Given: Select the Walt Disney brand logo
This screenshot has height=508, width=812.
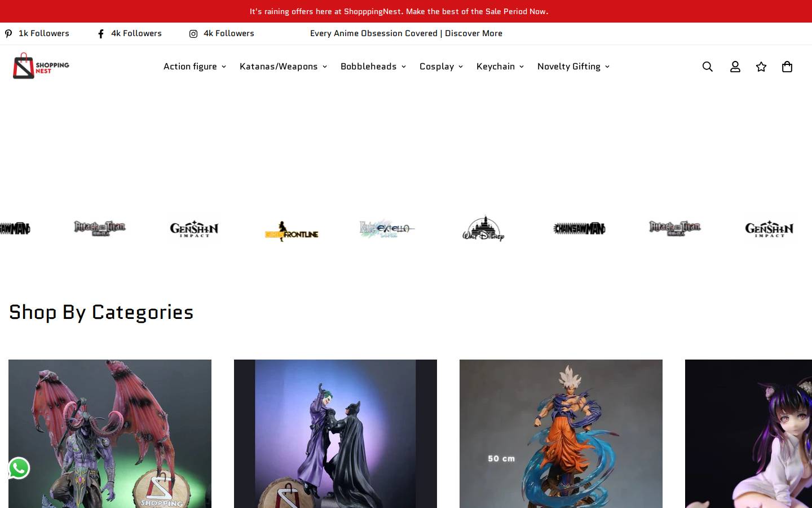Looking at the screenshot, I should pos(483,229).
